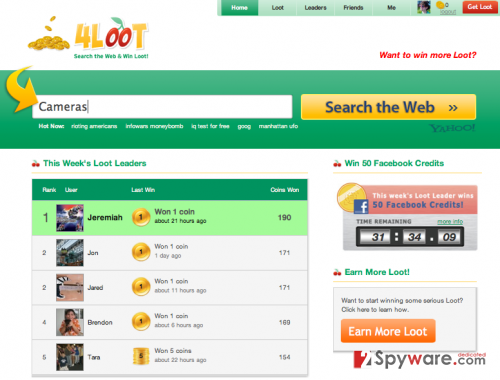Click the orange Earn More Loot button
The height and width of the screenshot is (380, 500).
(x=388, y=331)
